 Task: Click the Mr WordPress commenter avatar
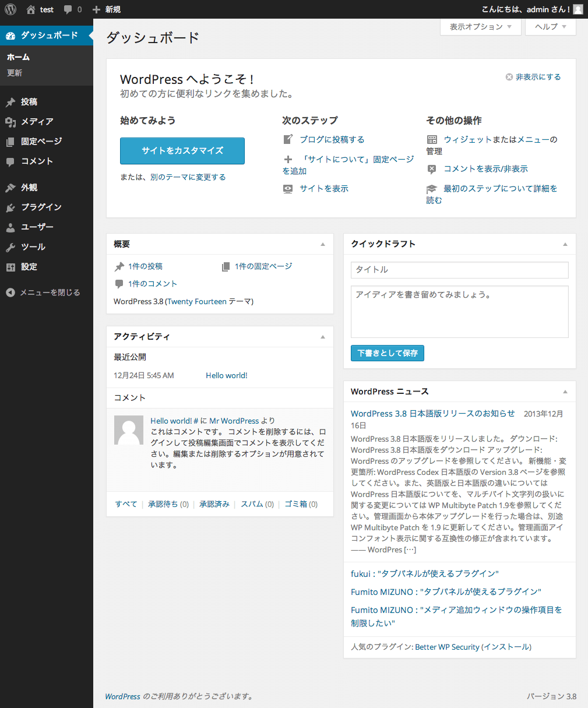(x=129, y=430)
